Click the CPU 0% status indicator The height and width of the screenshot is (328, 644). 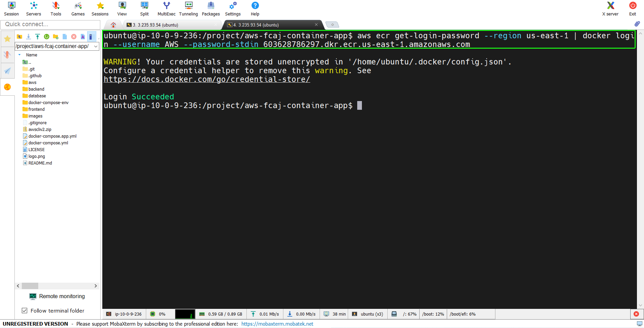click(x=158, y=314)
